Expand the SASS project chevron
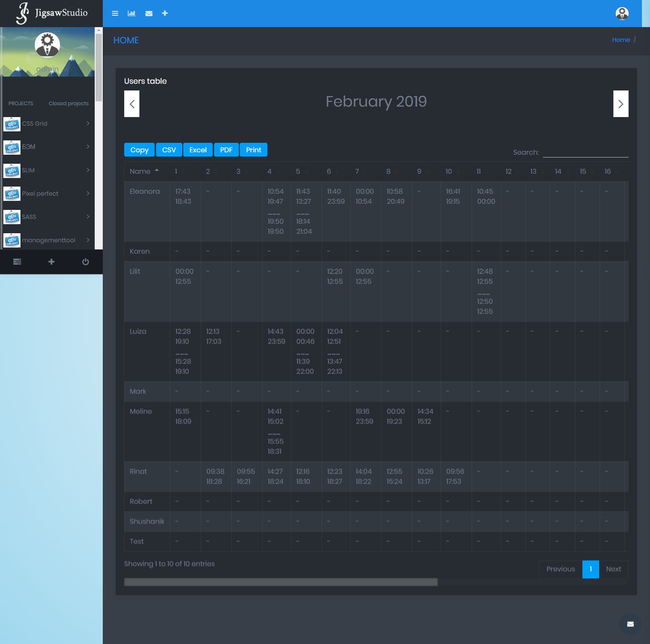The image size is (650, 644). pyautogui.click(x=88, y=217)
